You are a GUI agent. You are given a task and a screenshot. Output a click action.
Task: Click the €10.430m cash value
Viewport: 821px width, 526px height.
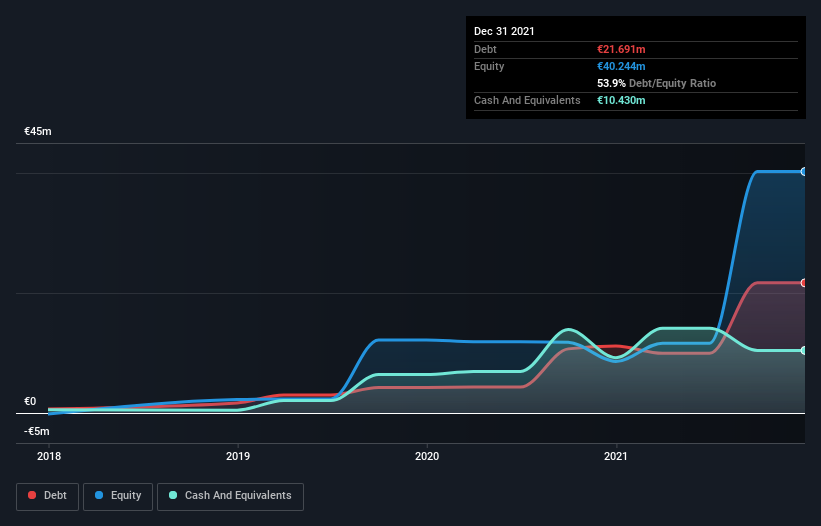[x=621, y=100]
